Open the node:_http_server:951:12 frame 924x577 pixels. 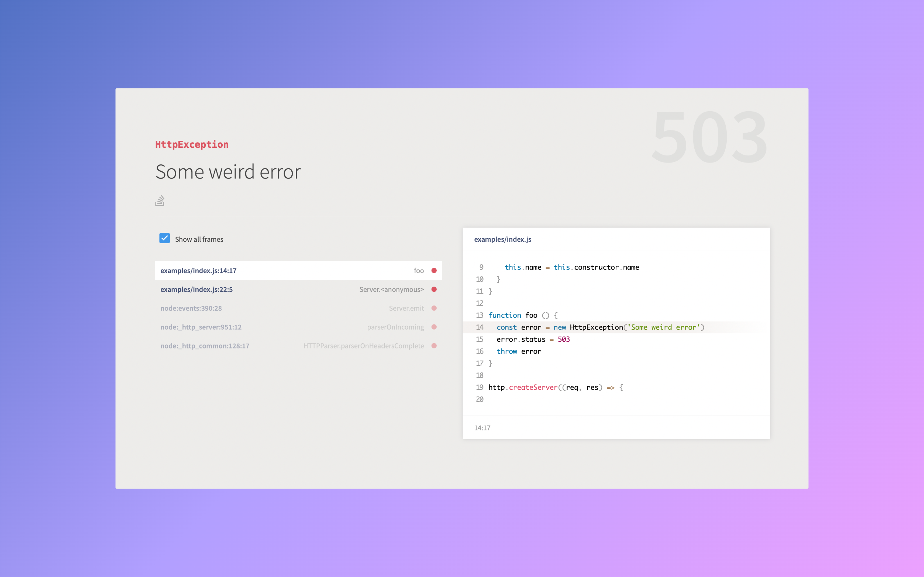pyautogui.click(x=201, y=327)
